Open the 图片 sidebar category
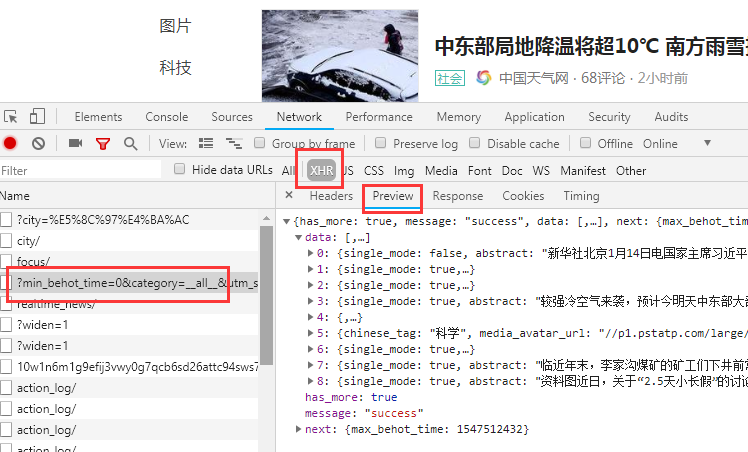This screenshot has height=452, width=748. [175, 25]
